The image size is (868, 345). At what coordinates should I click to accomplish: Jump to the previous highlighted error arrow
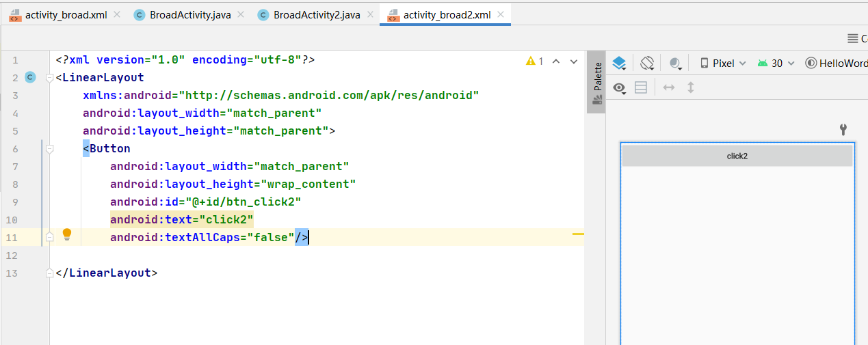(556, 61)
